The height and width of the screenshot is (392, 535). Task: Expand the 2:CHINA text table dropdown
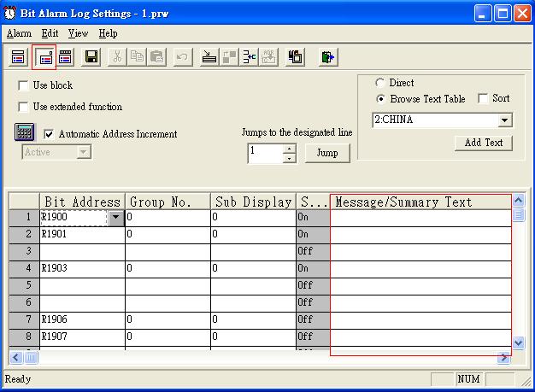[x=504, y=120]
